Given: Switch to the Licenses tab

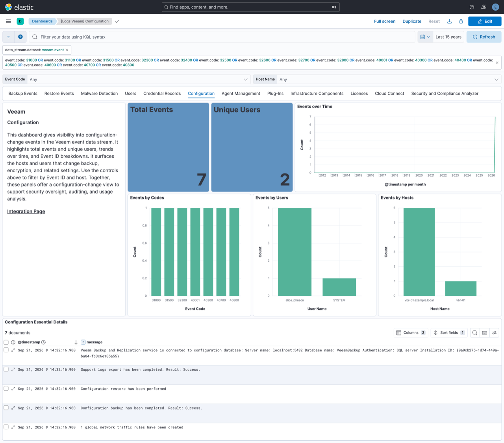Looking at the screenshot, I should [359, 94].
